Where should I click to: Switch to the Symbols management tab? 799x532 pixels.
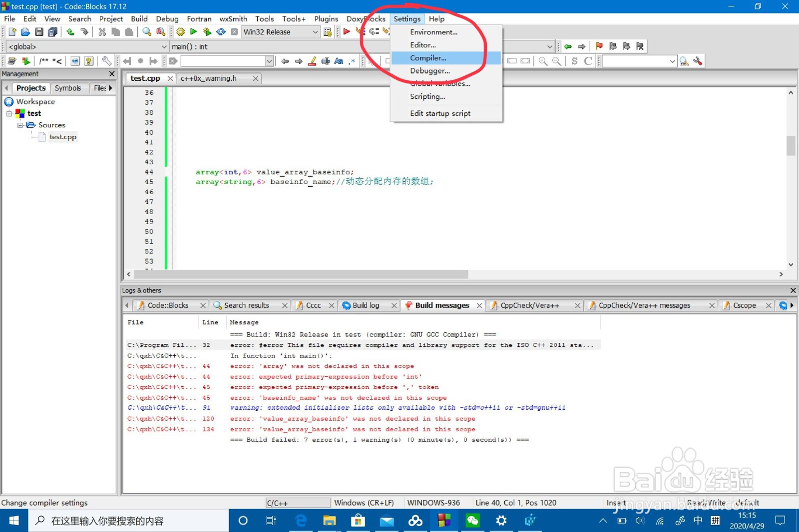[x=68, y=88]
